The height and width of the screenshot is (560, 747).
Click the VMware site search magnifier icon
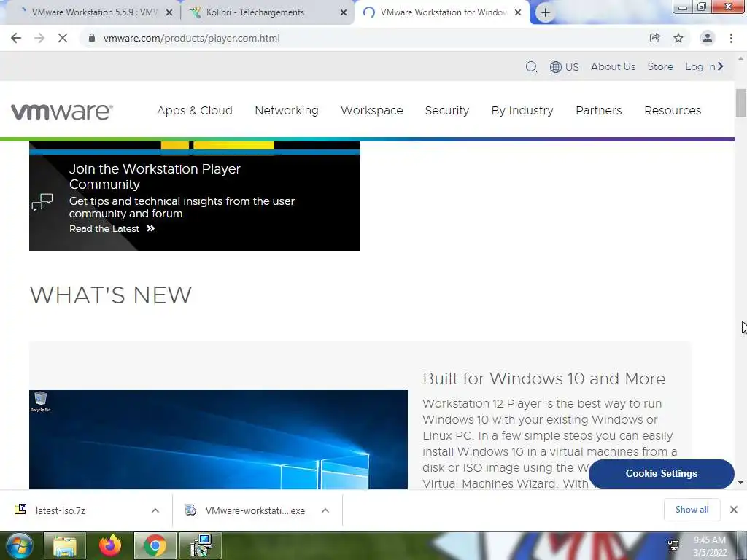(531, 66)
